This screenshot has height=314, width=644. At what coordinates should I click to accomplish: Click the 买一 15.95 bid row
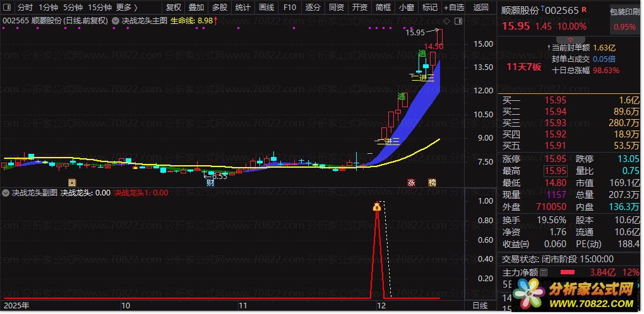point(571,100)
